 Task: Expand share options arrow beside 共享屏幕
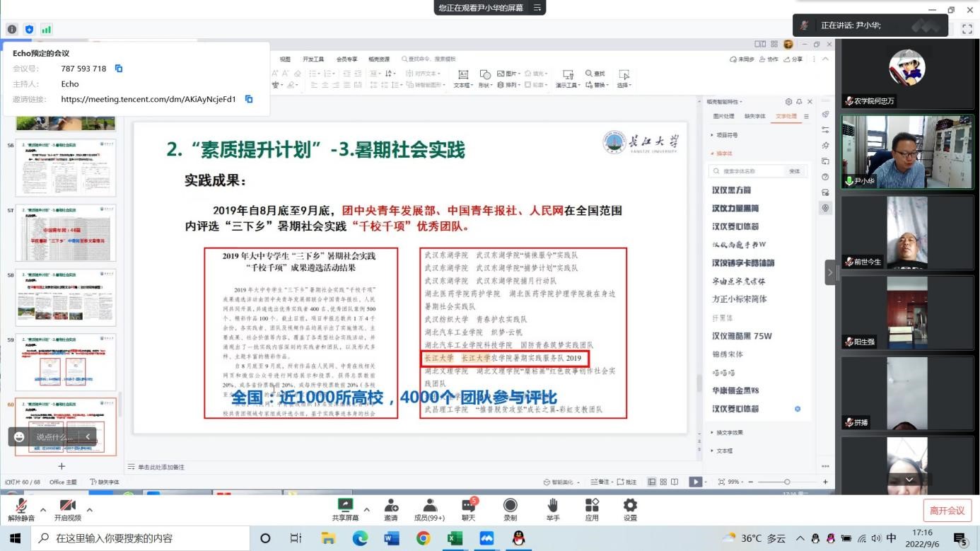(x=366, y=509)
